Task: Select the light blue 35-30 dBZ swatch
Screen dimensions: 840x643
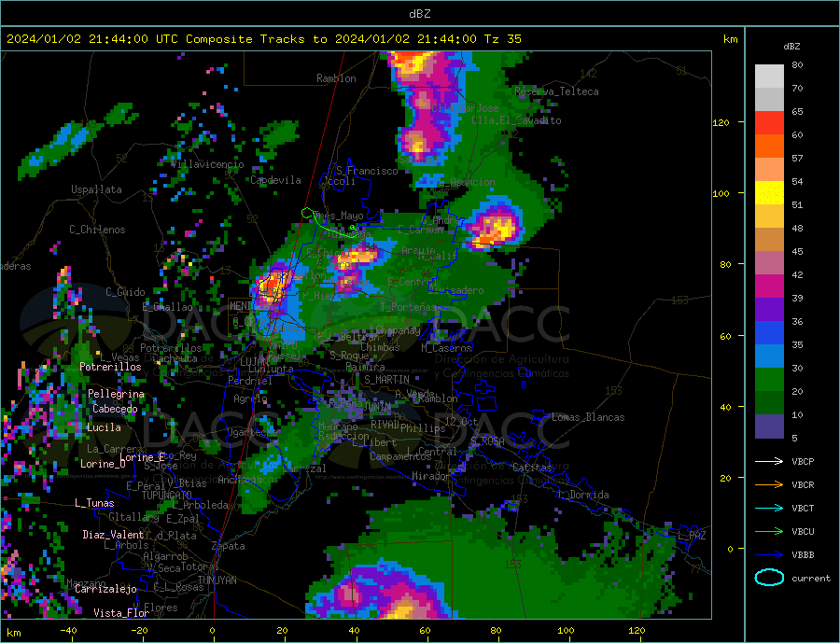Action: tap(769, 356)
